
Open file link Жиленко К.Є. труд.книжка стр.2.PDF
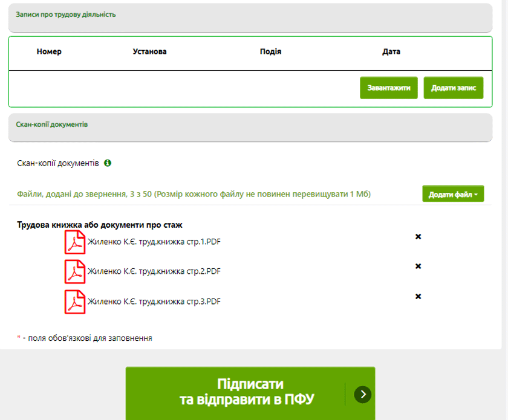[154, 271]
